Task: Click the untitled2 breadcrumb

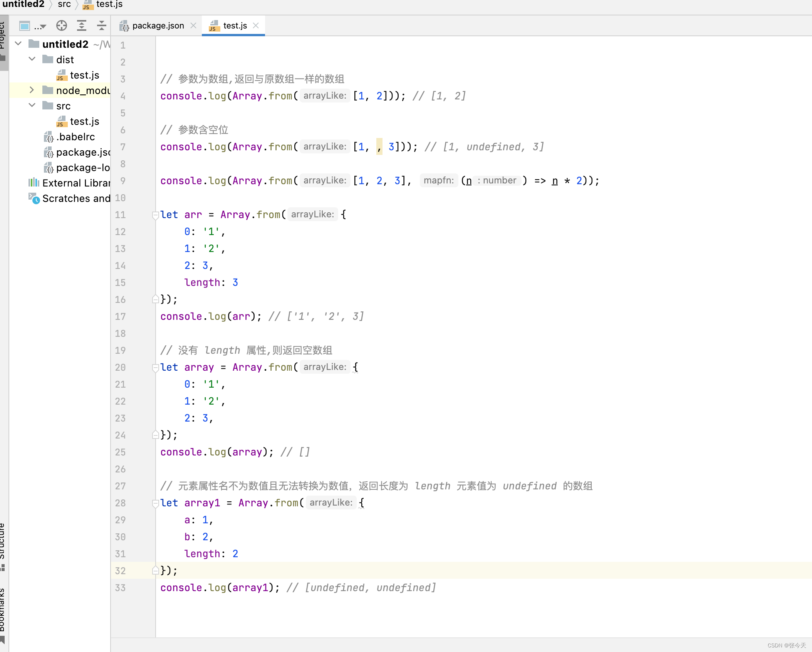Action: tap(23, 4)
